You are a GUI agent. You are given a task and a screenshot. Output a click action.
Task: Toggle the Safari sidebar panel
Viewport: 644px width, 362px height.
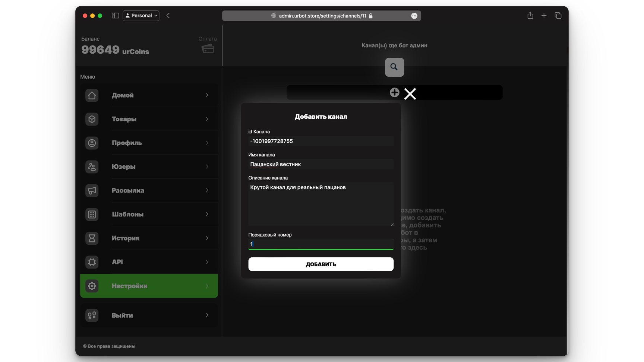point(115,16)
